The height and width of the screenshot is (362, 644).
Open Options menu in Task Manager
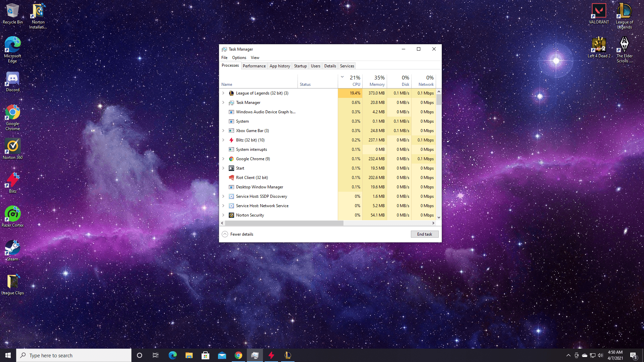coord(239,58)
